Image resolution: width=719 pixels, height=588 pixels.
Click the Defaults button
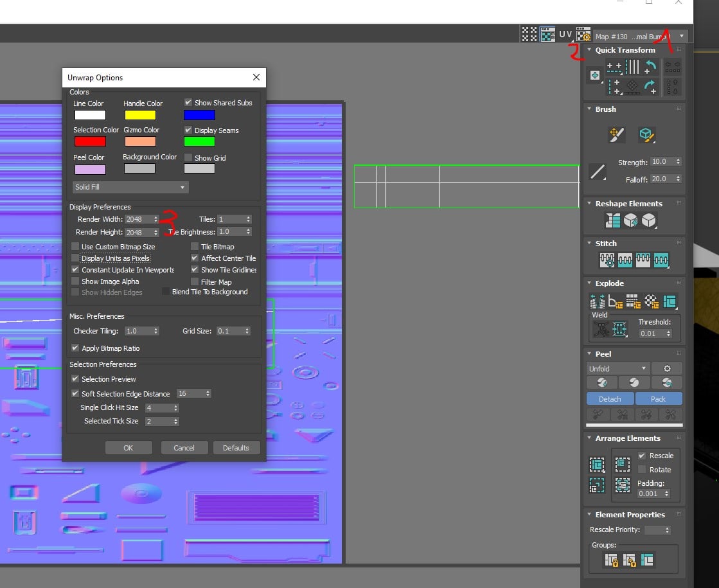pyautogui.click(x=236, y=448)
